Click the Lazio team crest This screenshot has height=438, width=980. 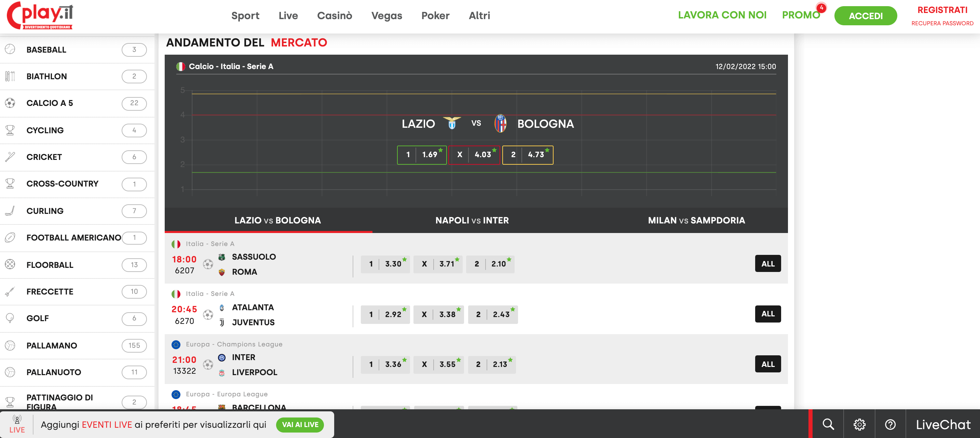pos(452,123)
